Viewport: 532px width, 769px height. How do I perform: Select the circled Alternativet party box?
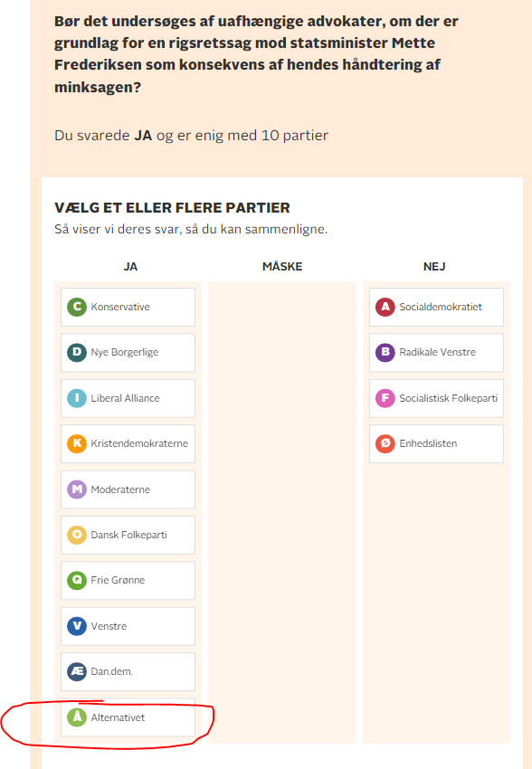pos(128,717)
